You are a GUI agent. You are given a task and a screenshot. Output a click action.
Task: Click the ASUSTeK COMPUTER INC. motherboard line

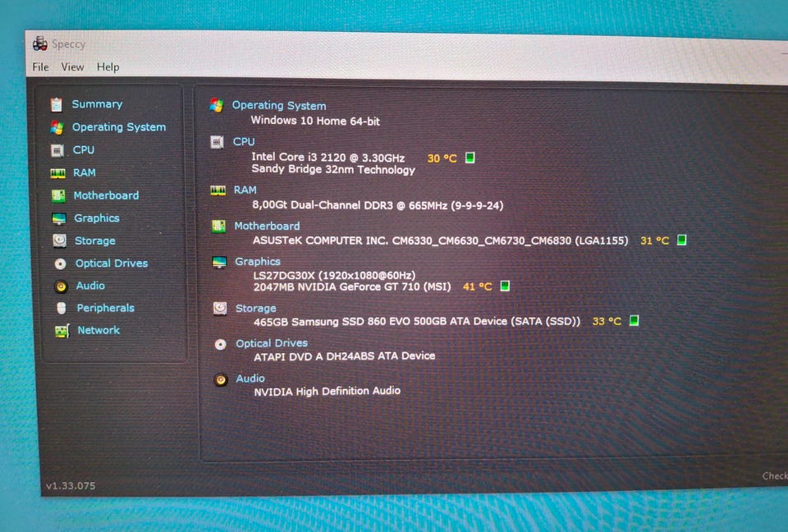click(x=440, y=241)
